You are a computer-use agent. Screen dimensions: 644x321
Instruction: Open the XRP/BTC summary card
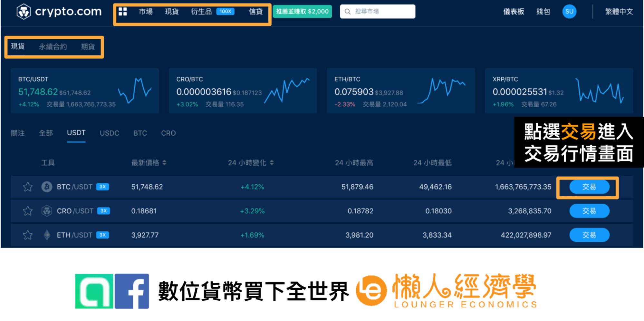pyautogui.click(x=559, y=91)
